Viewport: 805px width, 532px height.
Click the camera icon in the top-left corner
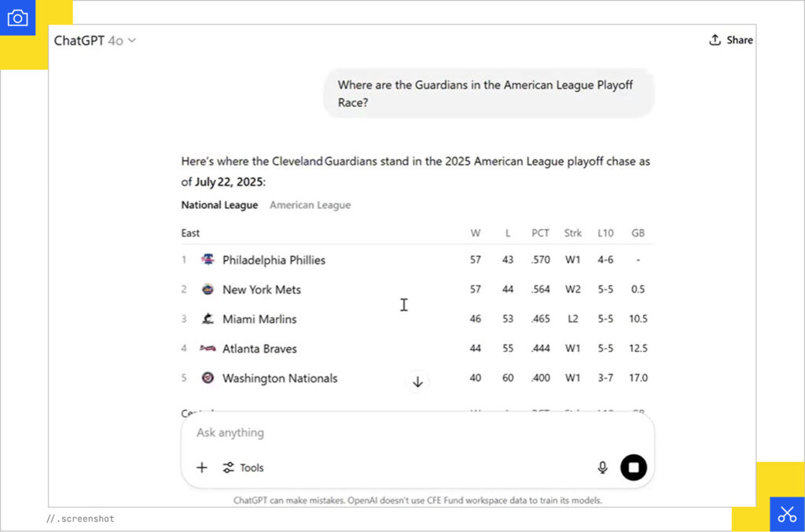(17, 17)
